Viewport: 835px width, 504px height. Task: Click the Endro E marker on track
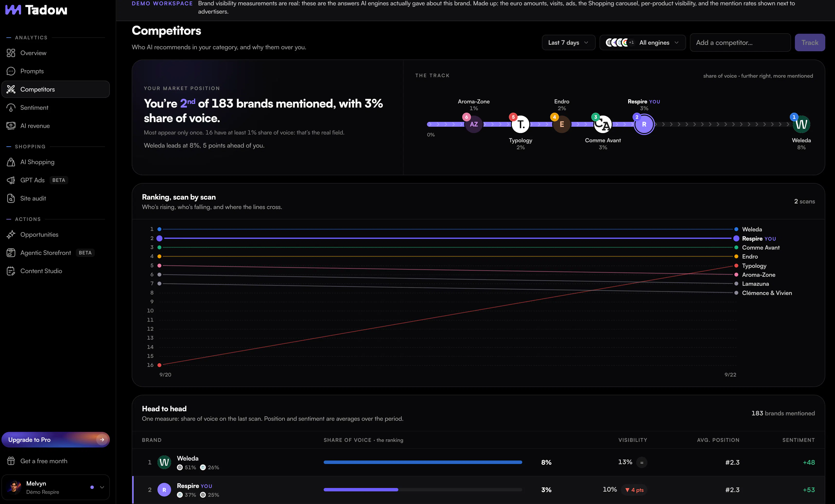click(x=562, y=124)
